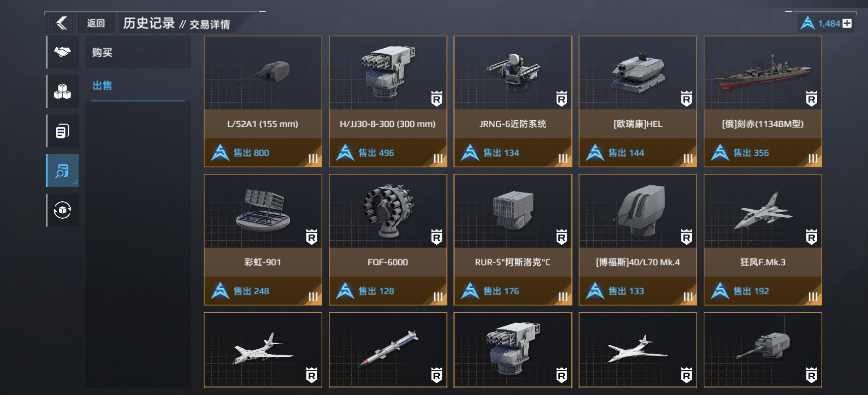Screen dimensions: 868x395
Task: Open the stacked cubes inventory icon
Action: point(62,91)
